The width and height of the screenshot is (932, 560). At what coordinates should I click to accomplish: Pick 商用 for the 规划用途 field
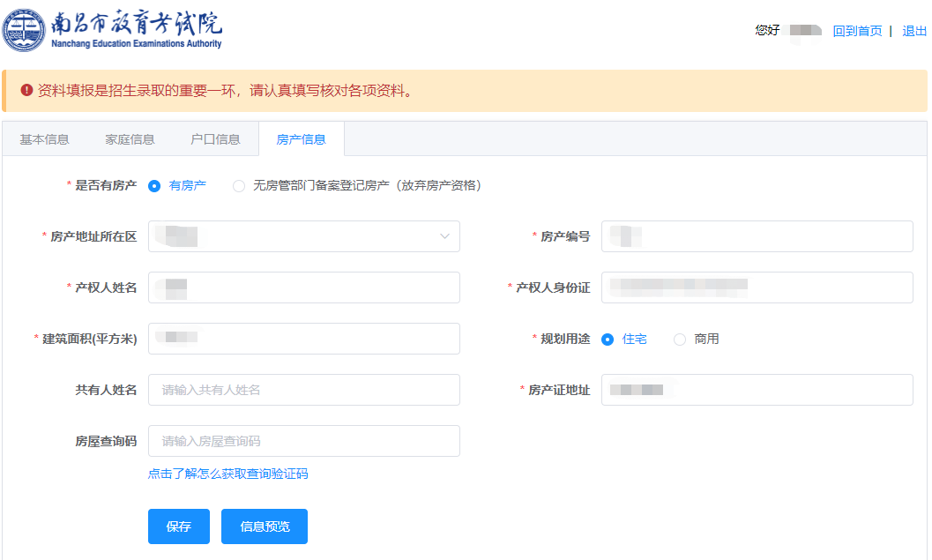tap(678, 339)
